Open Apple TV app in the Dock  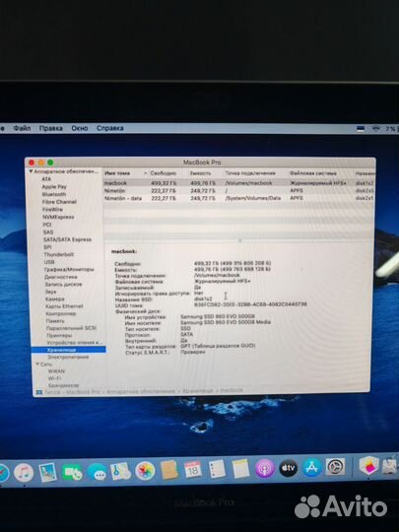(288, 468)
